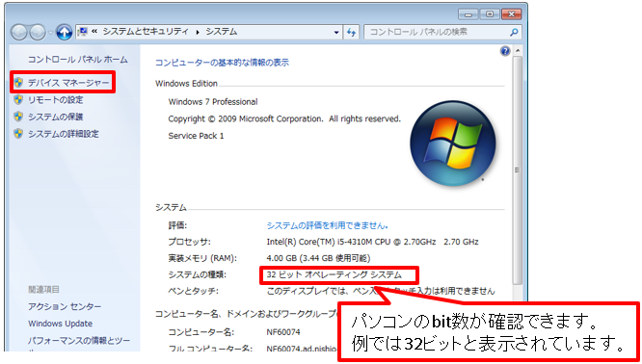Image resolution: width=642 pixels, height=364 pixels.
Task: Click the Up blue arrow button
Action: pyautogui.click(x=64, y=32)
